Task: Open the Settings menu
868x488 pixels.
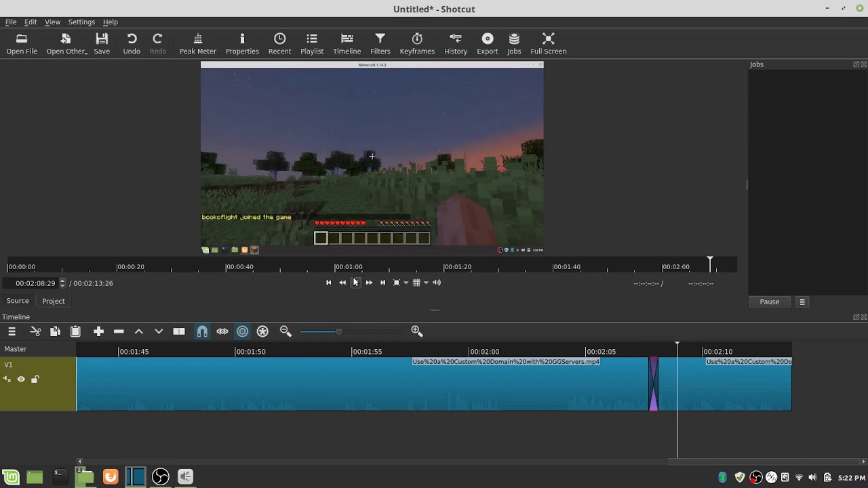Action: (x=81, y=22)
